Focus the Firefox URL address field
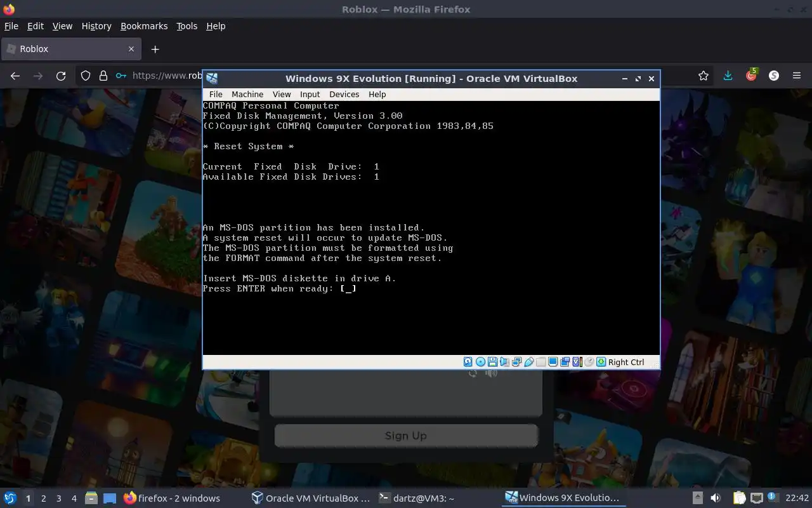Viewport: 812px width, 508px height. tap(167, 76)
